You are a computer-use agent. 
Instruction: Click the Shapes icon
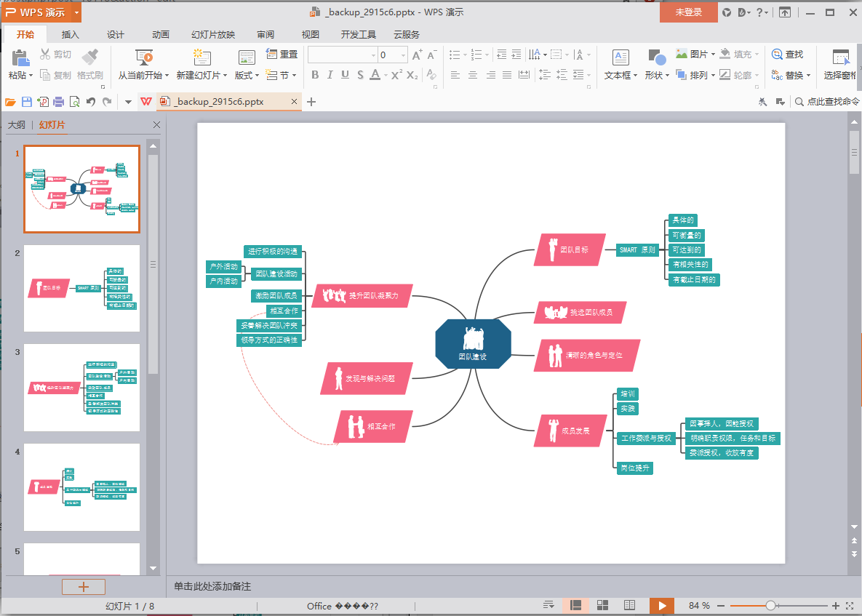pos(656,57)
